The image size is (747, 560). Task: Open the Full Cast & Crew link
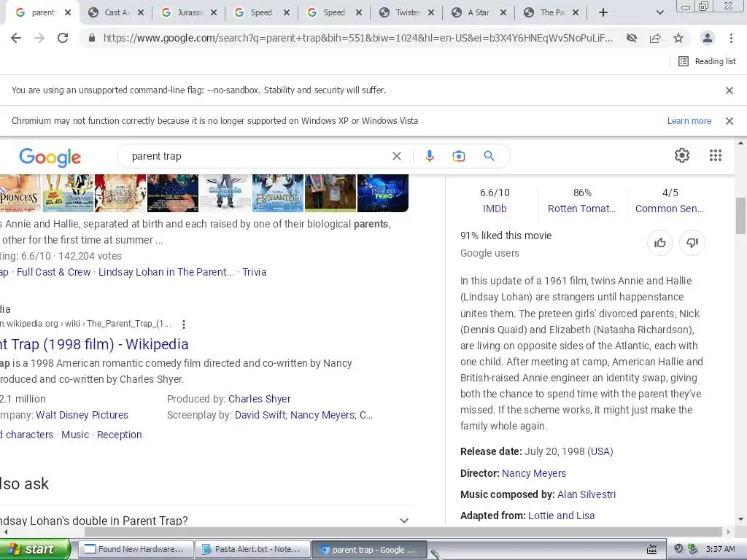53,272
